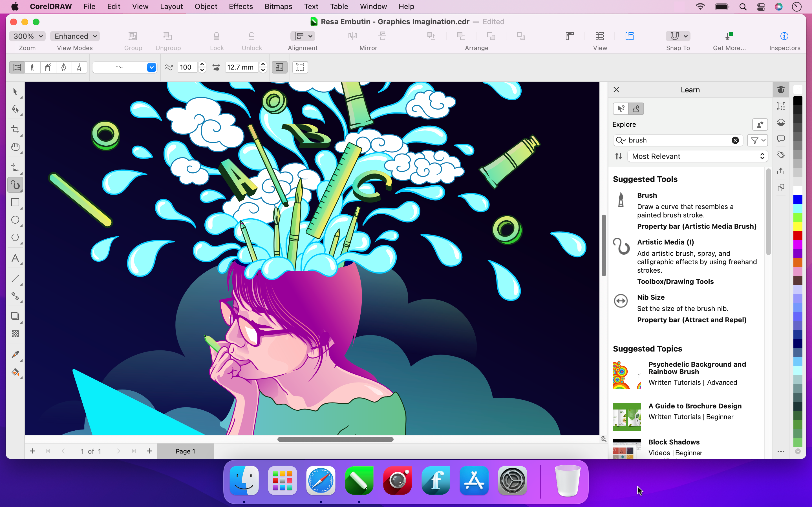The width and height of the screenshot is (812, 507).
Task: Open the Comments inspector
Action: click(x=781, y=139)
